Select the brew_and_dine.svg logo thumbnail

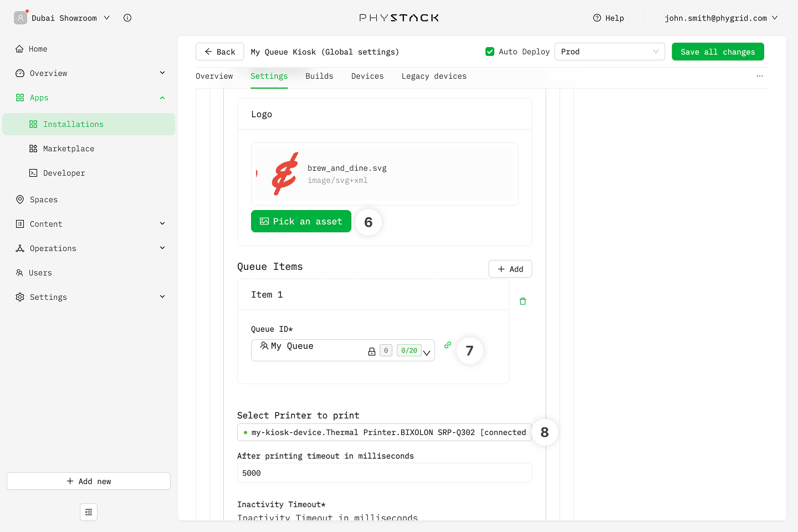[285, 174]
